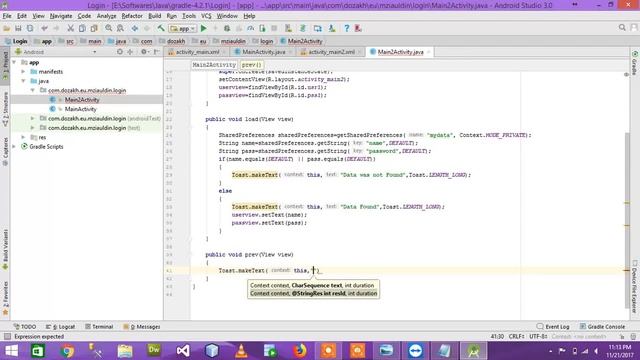The height and width of the screenshot is (360, 640).
Task: Click the Paste toolbar icon
Action: tap(94, 28)
